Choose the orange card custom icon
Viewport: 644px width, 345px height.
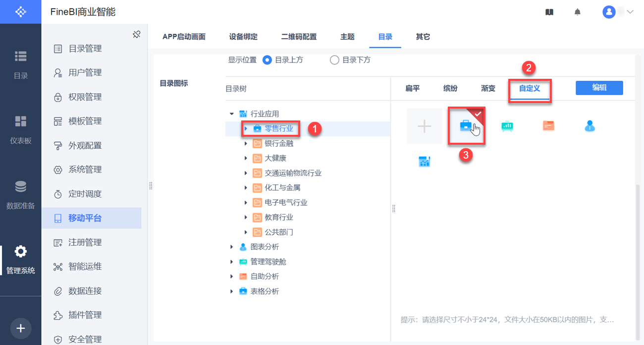pyautogui.click(x=548, y=126)
